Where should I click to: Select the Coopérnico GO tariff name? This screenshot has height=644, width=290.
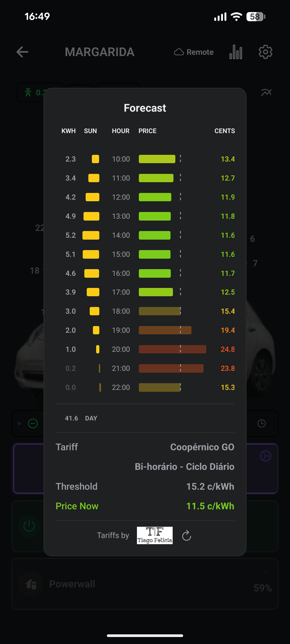coord(202,447)
